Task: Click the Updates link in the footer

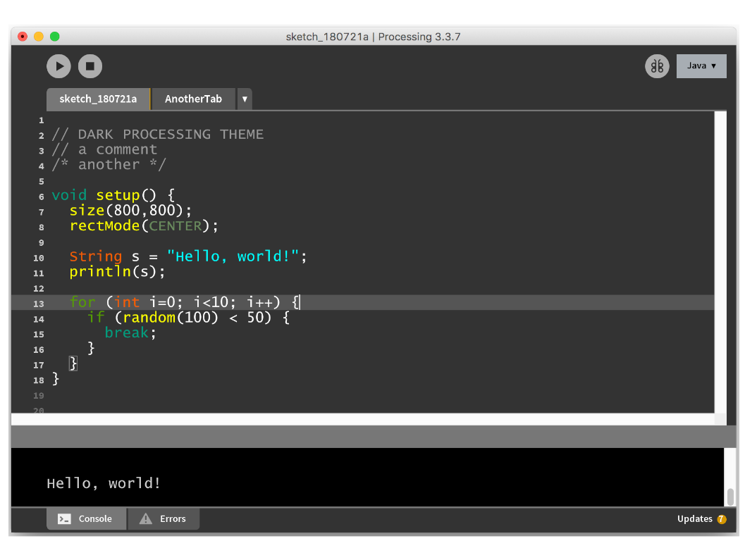Action: click(x=694, y=519)
